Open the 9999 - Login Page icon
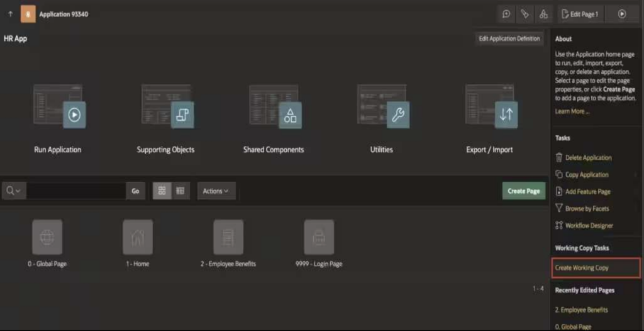644x331 pixels. point(319,237)
